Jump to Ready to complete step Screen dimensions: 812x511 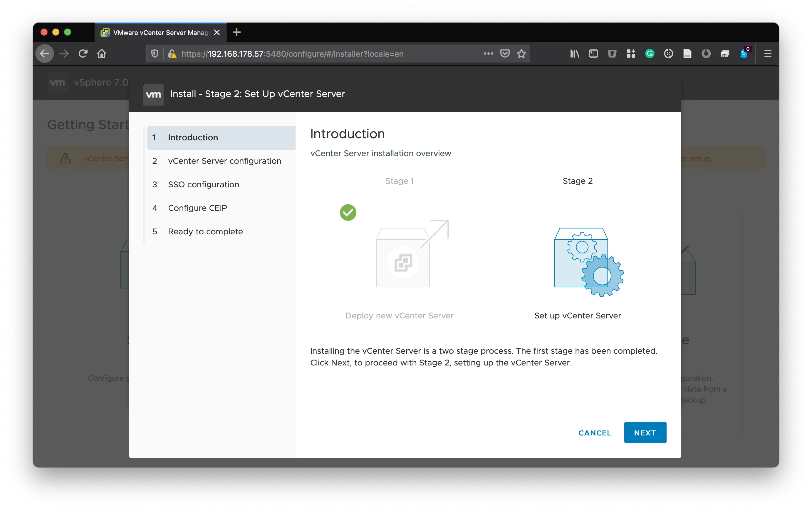pyautogui.click(x=205, y=231)
